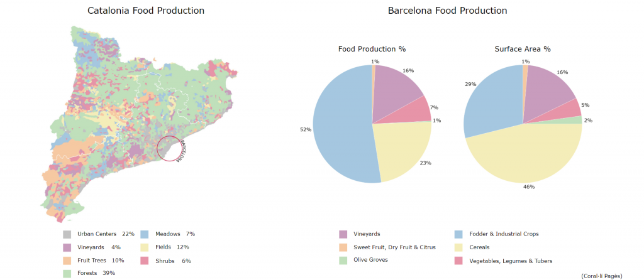Viewport: 644px width, 280px height.
Task: Click the Olive Groves legend swatch
Action: click(343, 260)
